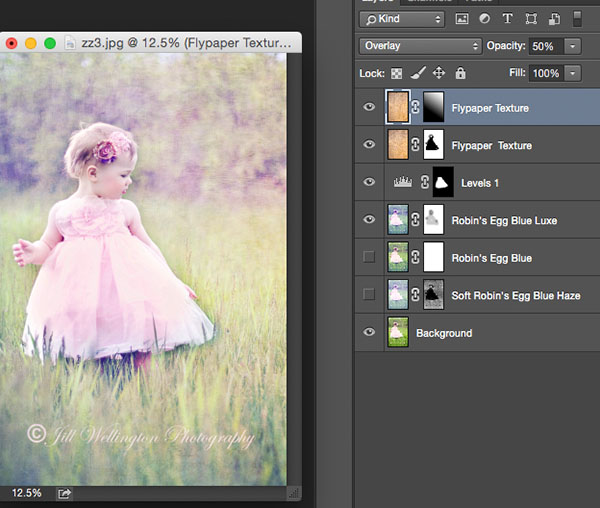Filter layers by adjustment layer icon

click(x=484, y=19)
